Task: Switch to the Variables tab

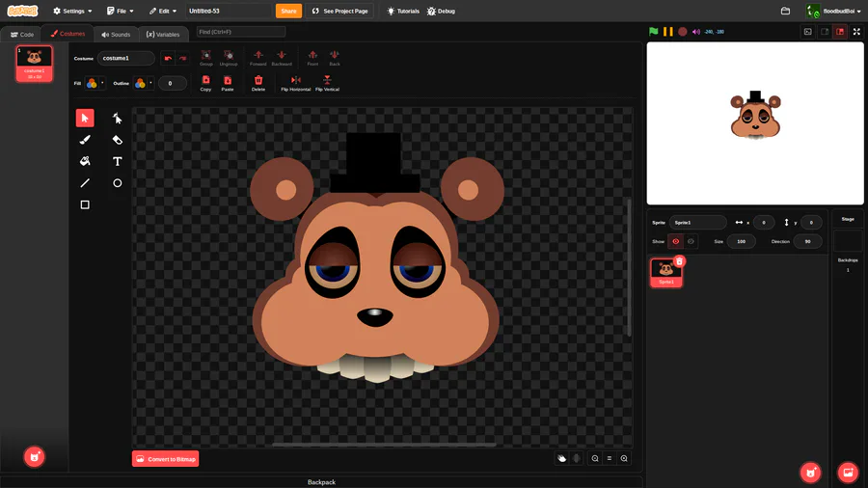Action: pos(163,35)
